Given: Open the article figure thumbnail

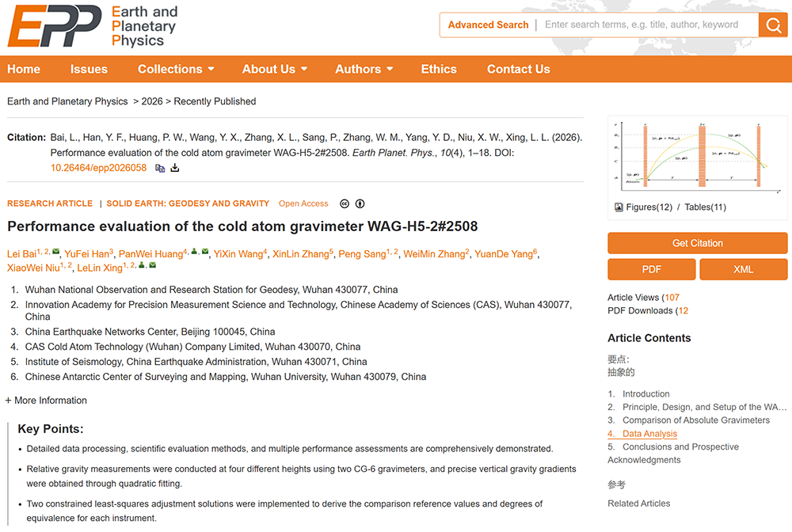Looking at the screenshot, I should [698, 157].
